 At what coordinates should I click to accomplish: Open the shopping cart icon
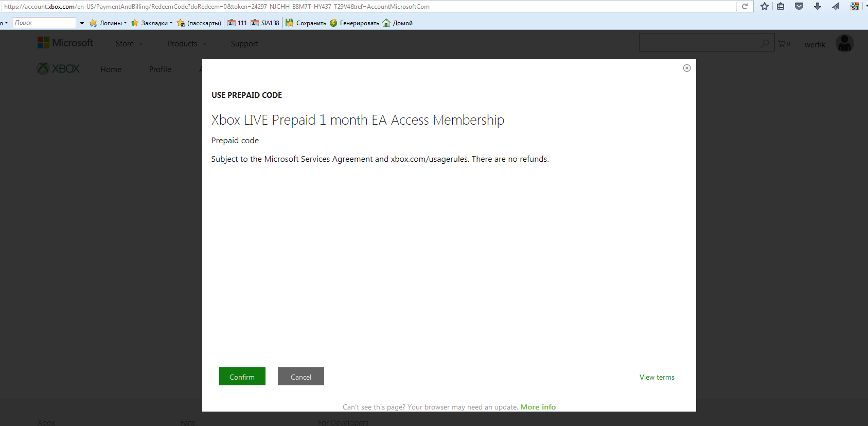(x=784, y=44)
